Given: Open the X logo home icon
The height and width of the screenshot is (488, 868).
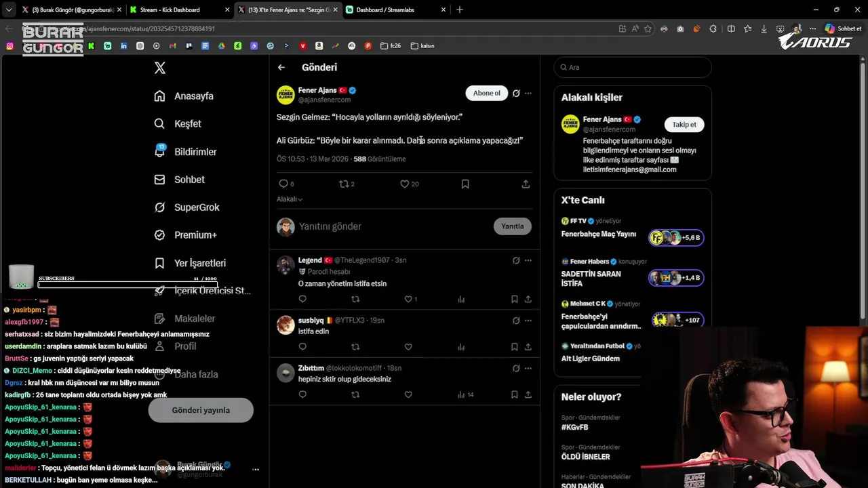Looking at the screenshot, I should click(x=160, y=68).
